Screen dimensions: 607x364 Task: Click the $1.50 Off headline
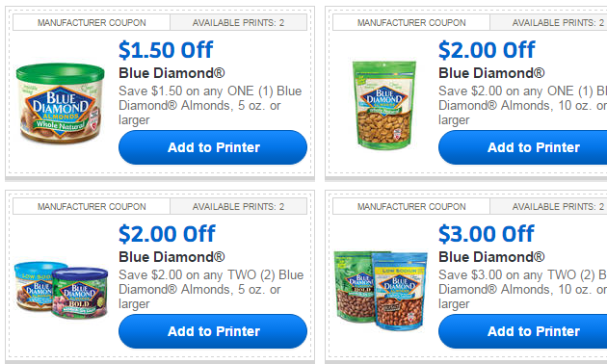[x=166, y=50]
